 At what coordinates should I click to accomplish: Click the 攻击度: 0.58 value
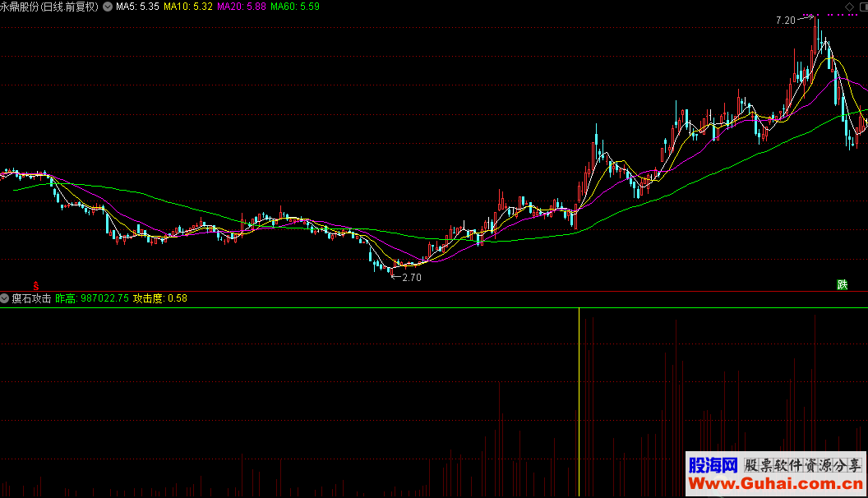(x=160, y=298)
